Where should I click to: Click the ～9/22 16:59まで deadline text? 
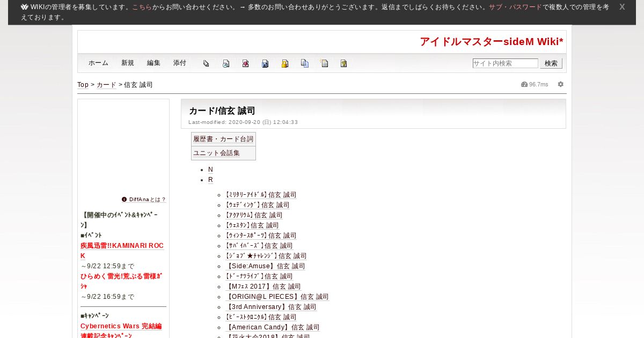[108, 297]
